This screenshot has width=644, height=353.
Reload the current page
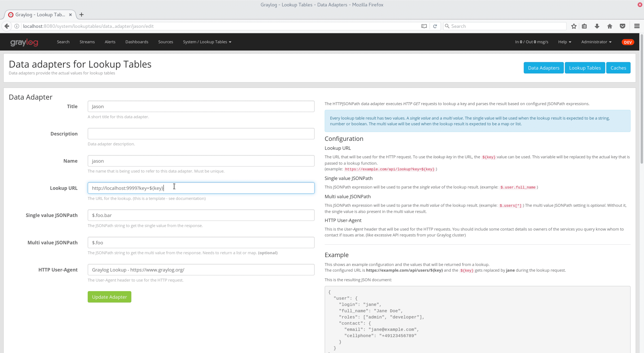(435, 26)
